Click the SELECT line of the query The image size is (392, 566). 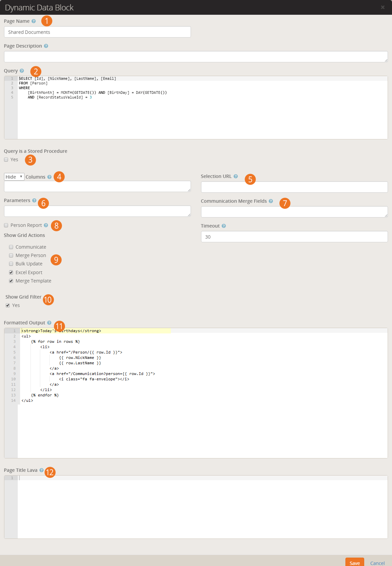point(67,78)
